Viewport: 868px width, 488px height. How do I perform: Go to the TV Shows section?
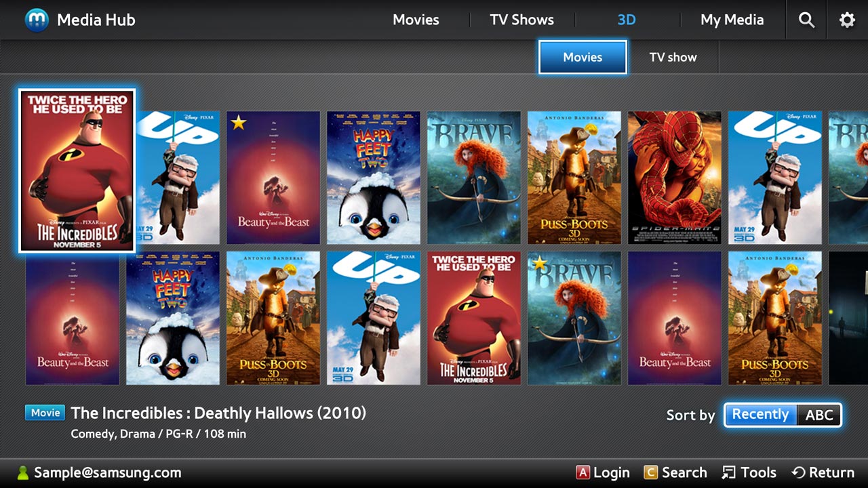click(x=521, y=20)
